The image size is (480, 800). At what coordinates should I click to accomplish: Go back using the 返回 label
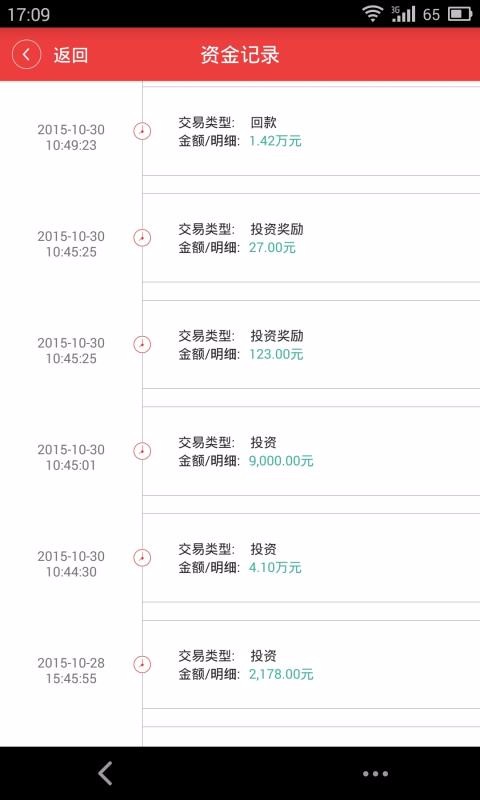pos(71,55)
